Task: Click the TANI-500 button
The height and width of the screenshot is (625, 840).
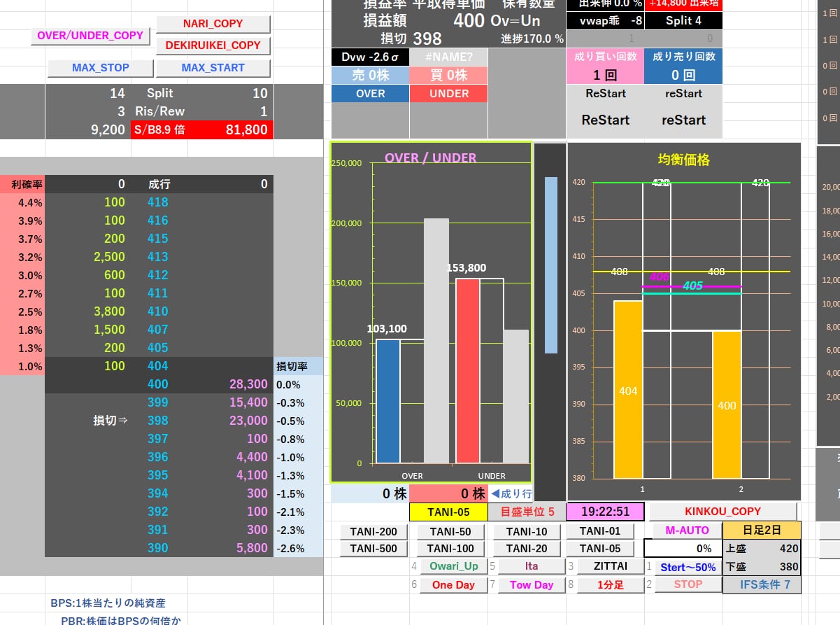Action: [x=373, y=549]
